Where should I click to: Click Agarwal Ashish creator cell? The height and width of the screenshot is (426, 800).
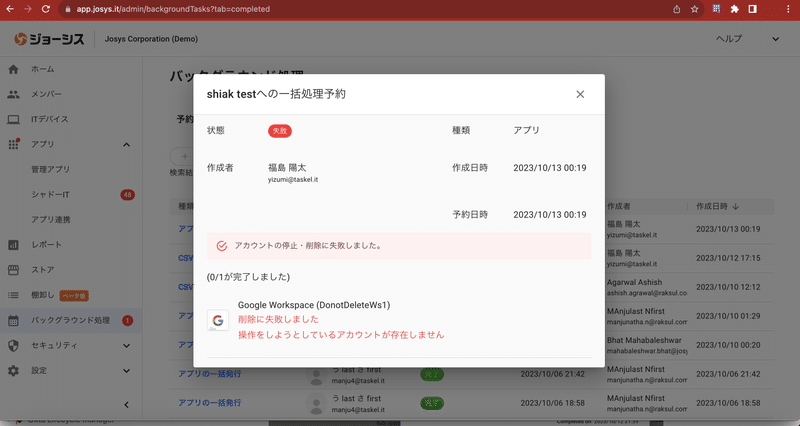coord(647,287)
